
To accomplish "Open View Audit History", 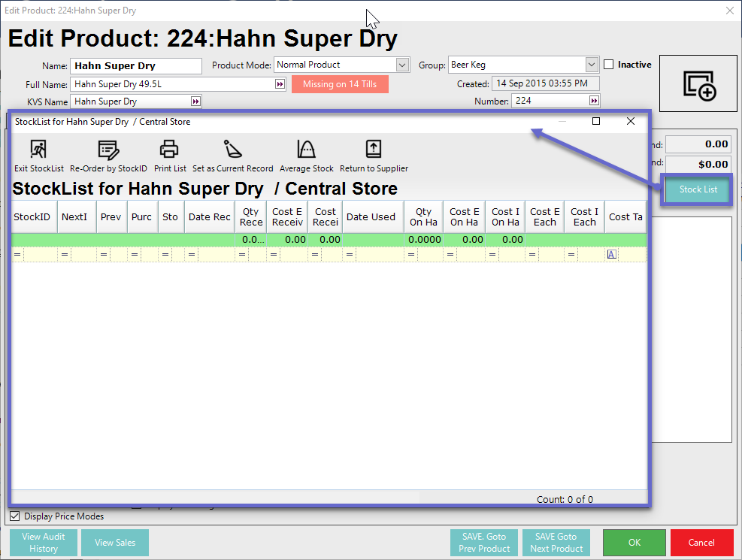I will (x=44, y=543).
